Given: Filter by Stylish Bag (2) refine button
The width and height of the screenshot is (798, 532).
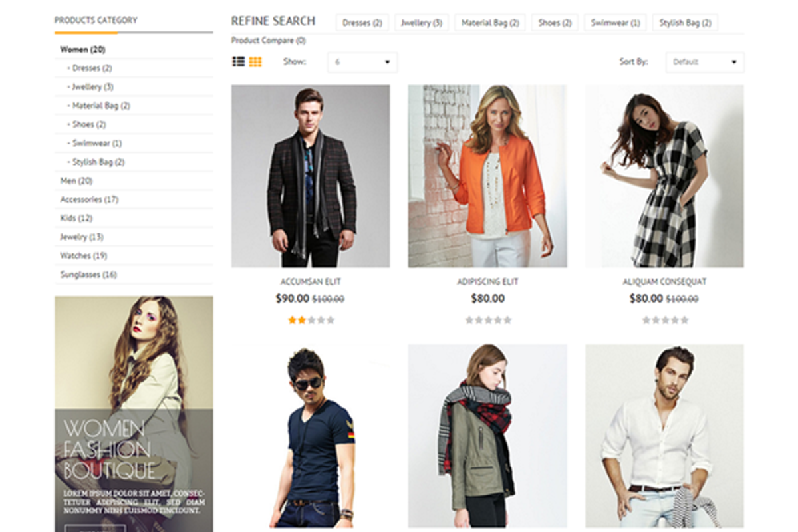Looking at the screenshot, I should click(x=685, y=23).
